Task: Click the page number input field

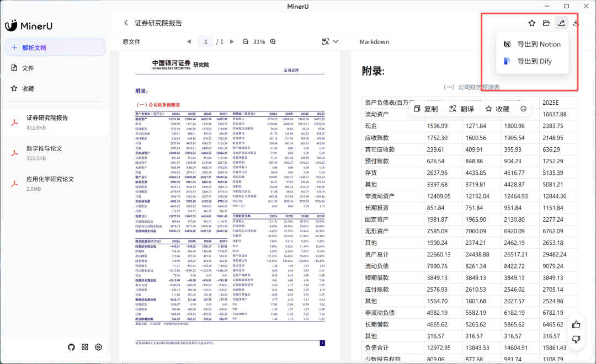Action: 206,42
